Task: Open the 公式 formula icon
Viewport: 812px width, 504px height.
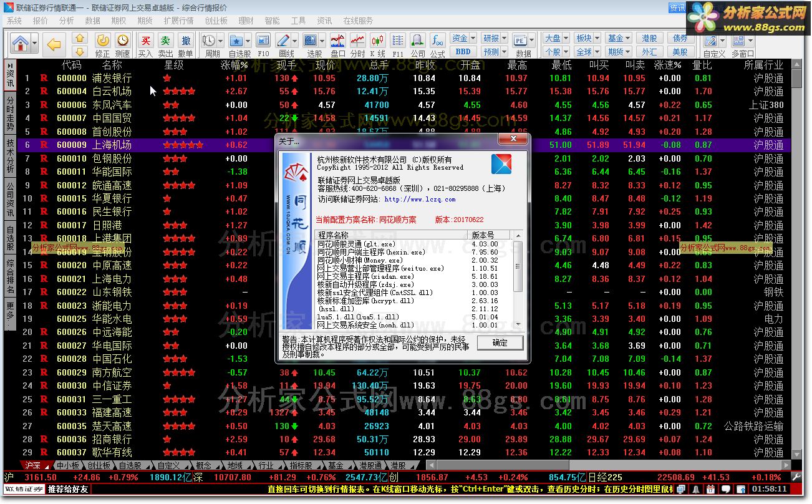Action: [438, 40]
